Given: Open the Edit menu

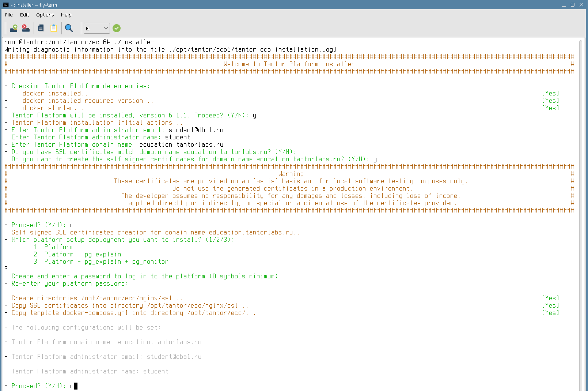Looking at the screenshot, I should pyautogui.click(x=24, y=15).
